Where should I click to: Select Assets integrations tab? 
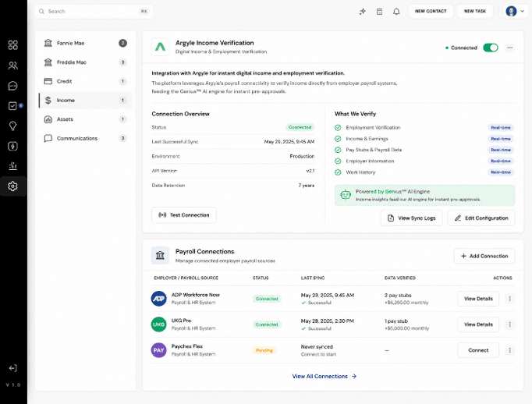(x=86, y=119)
